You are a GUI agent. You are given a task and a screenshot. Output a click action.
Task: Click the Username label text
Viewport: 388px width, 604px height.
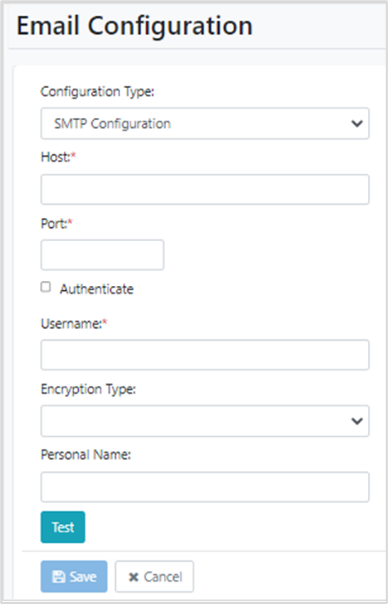(x=72, y=324)
